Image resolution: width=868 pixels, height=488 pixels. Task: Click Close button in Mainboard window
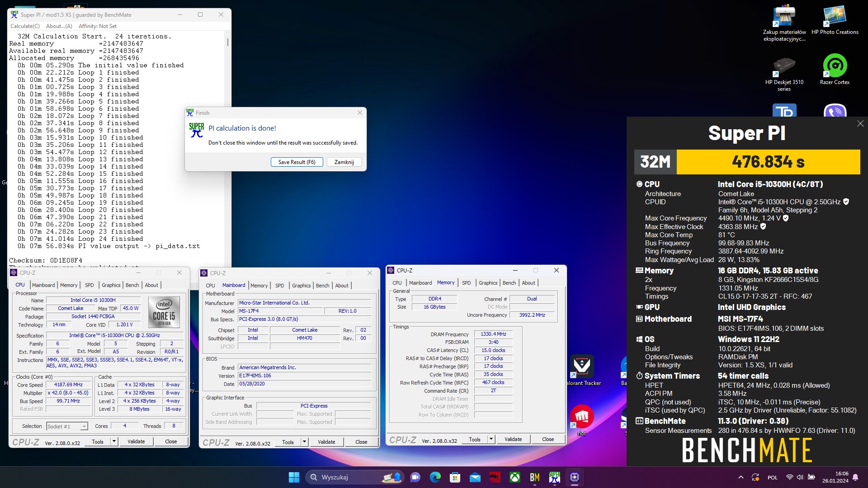(361, 442)
